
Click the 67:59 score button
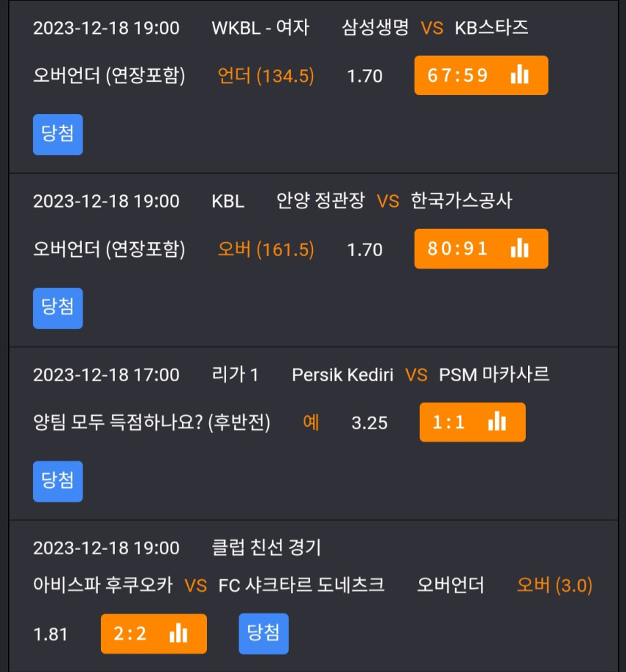[481, 75]
